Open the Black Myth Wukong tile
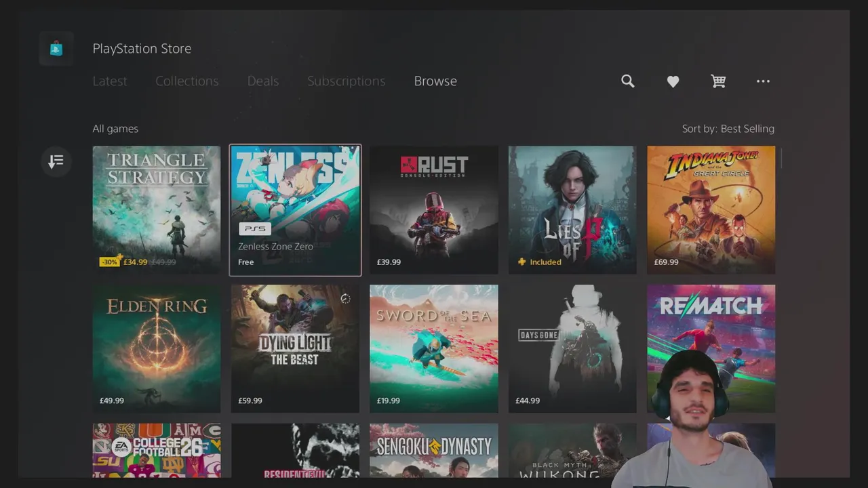This screenshot has width=868, height=488. (572, 450)
